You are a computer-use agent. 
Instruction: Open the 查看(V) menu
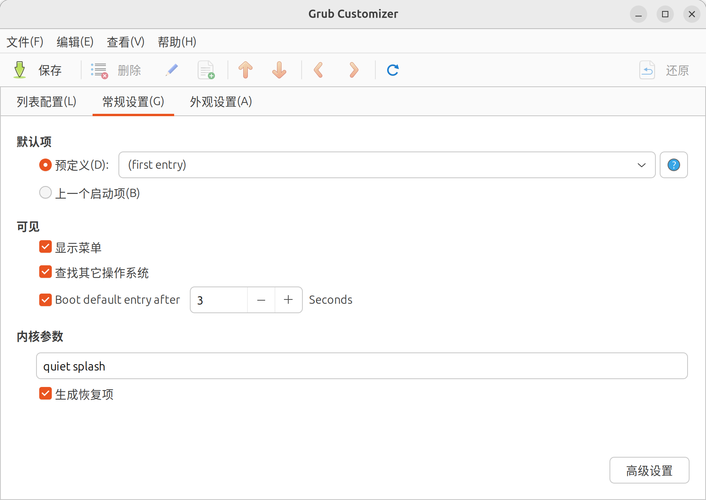[x=125, y=42]
